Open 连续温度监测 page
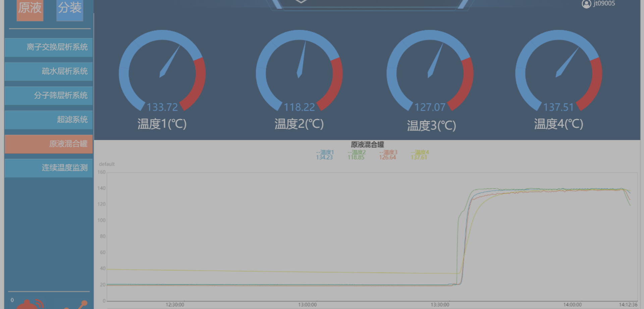The height and width of the screenshot is (309, 644). click(49, 168)
